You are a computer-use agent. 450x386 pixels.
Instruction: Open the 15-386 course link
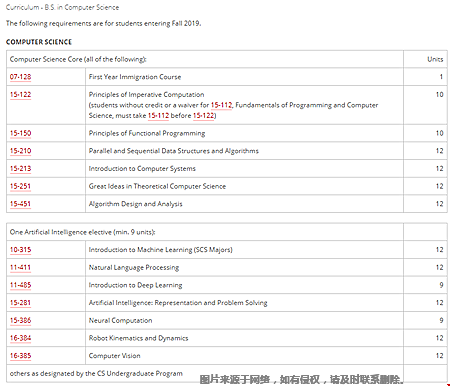coord(20,320)
